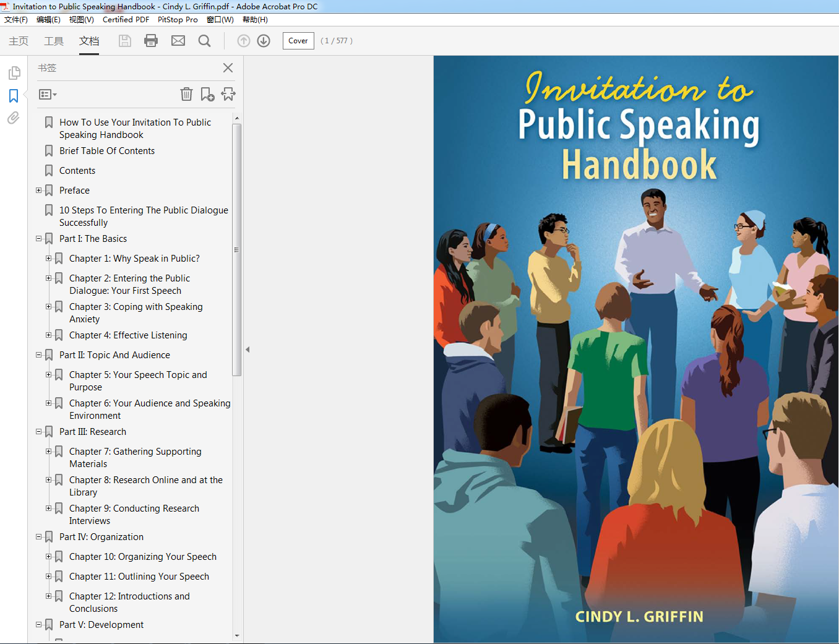
Task: Switch to the 文档 tab
Action: (89, 41)
